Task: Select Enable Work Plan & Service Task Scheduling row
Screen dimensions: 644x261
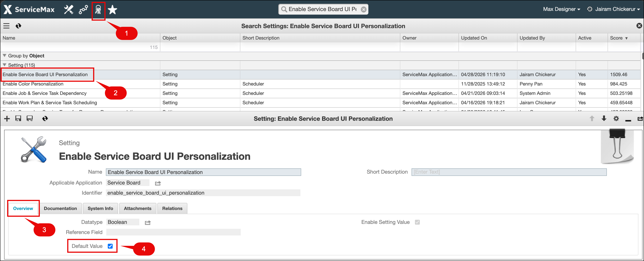Action: [320, 103]
